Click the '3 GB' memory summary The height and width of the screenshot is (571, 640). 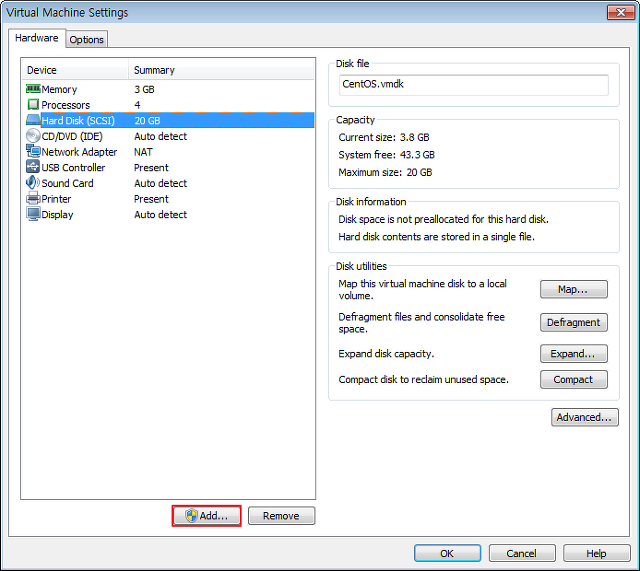144,89
